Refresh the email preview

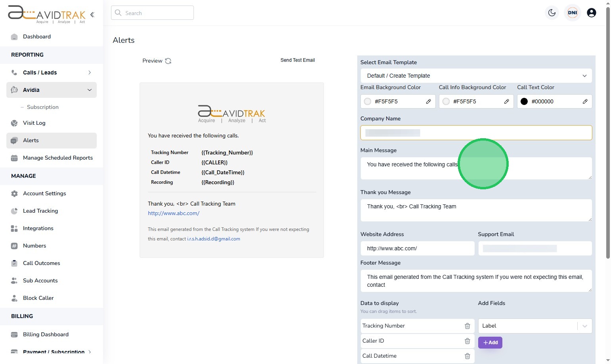pyautogui.click(x=168, y=61)
